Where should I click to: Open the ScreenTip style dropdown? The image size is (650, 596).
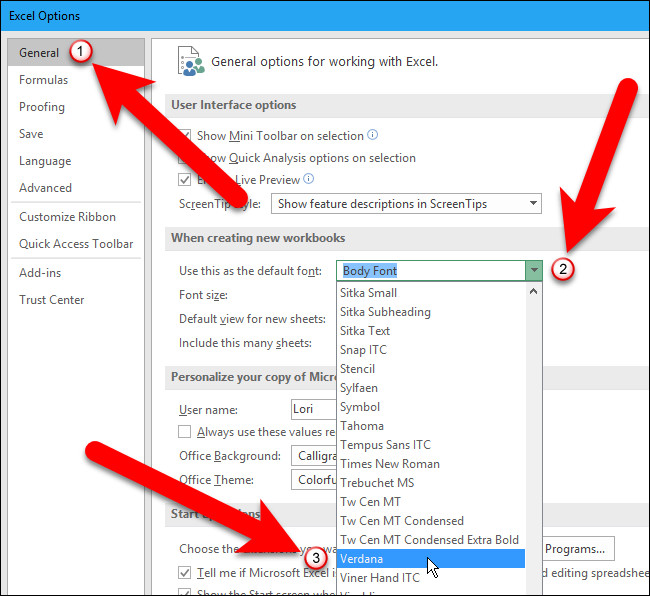point(406,204)
